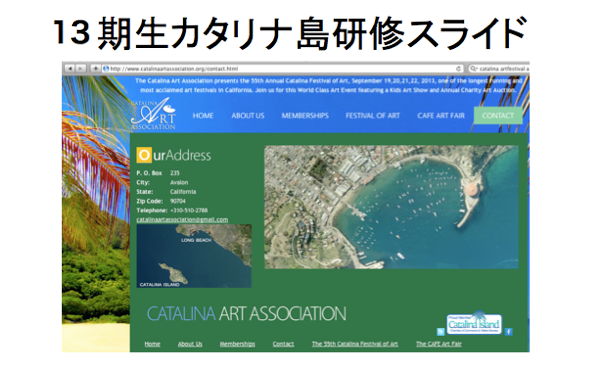Click the Long Beach Catalina Island map thumbnail
The width and height of the screenshot is (604, 365).
(194, 256)
